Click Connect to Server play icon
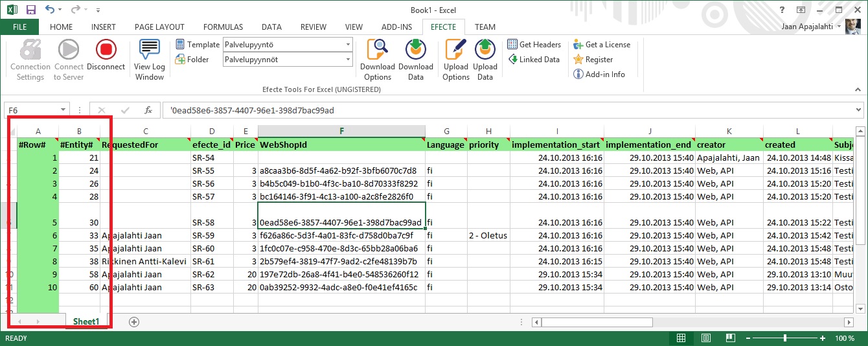The image size is (868, 346). pyautogui.click(x=68, y=50)
